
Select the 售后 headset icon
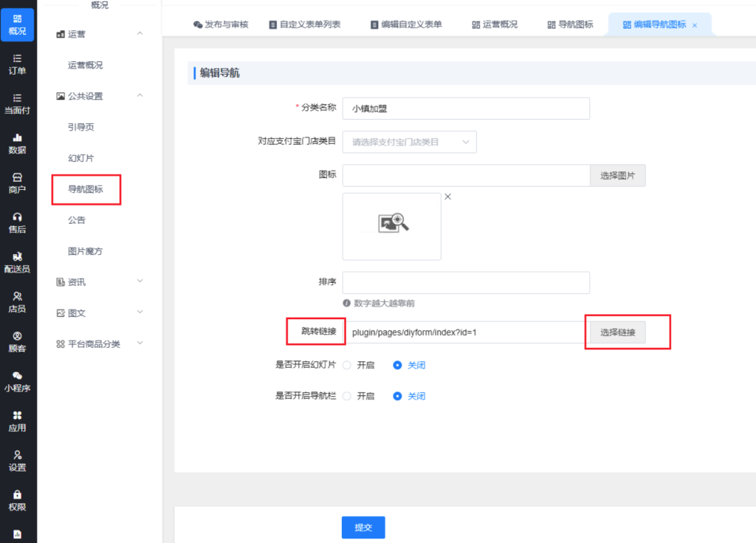click(18, 222)
